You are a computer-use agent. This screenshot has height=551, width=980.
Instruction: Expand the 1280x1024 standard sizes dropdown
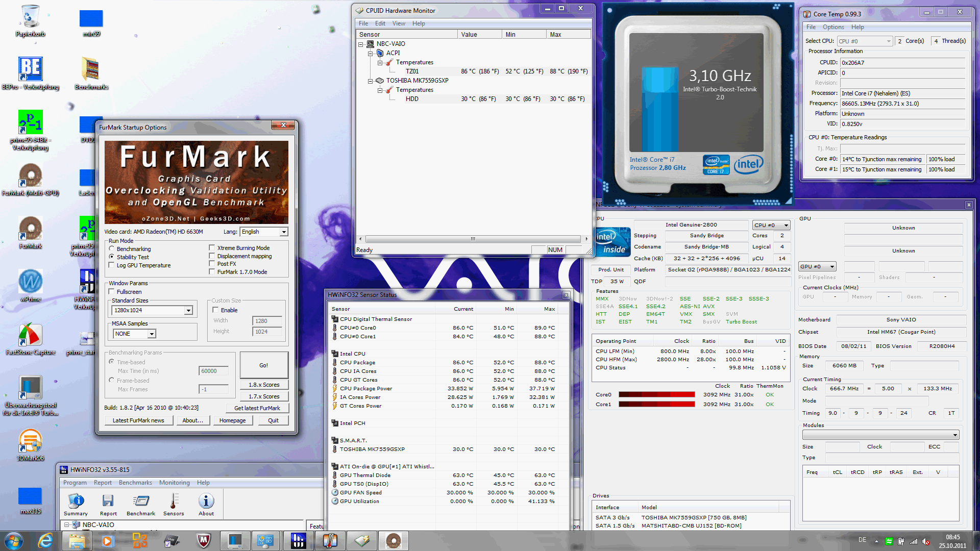point(188,310)
